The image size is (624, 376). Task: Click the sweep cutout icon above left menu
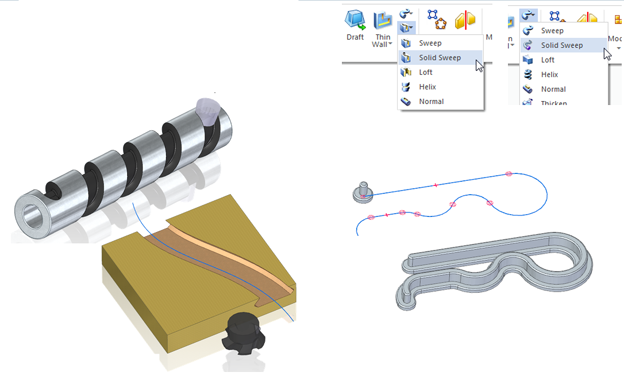(x=406, y=14)
